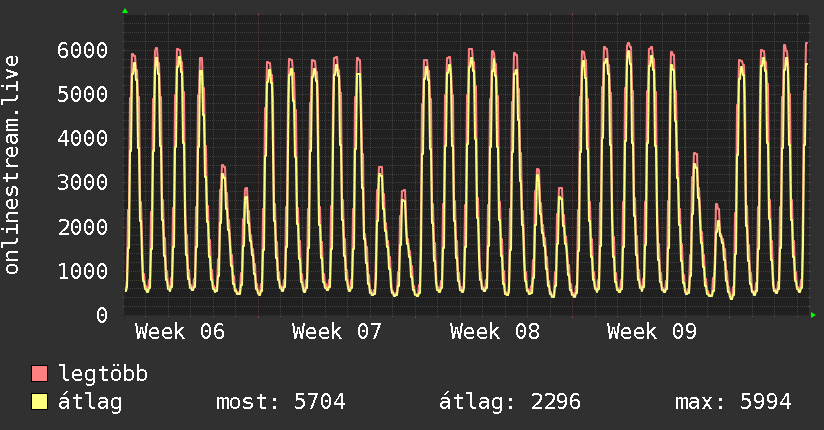Click the 'átlag: 2296' statistic
Screen dimensions: 824x430
(510, 403)
